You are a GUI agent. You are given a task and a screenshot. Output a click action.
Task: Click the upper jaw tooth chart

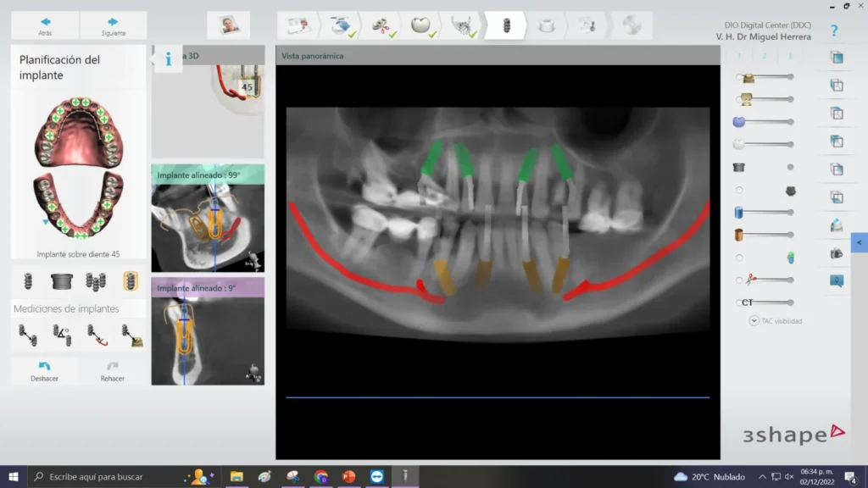click(x=79, y=133)
